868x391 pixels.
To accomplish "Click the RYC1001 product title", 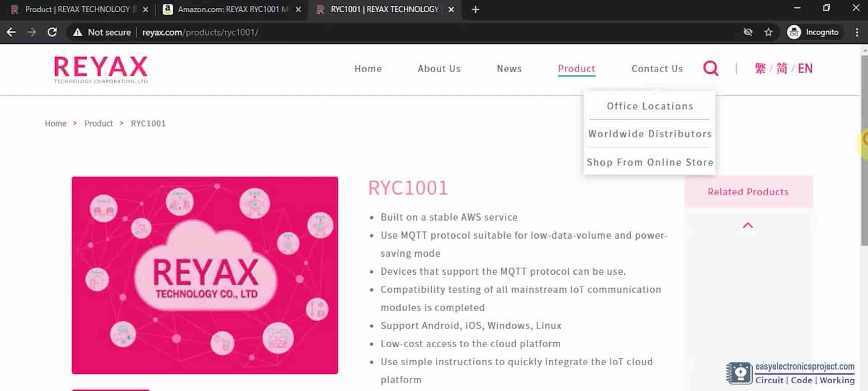I will tap(408, 188).
